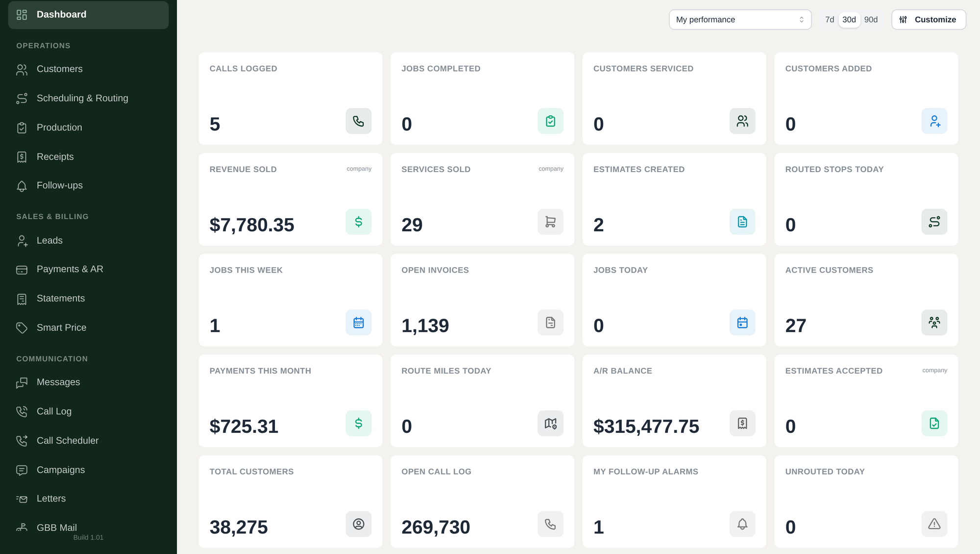This screenshot has width=980, height=554.
Task: Open Messages under Communication
Action: click(x=88, y=382)
